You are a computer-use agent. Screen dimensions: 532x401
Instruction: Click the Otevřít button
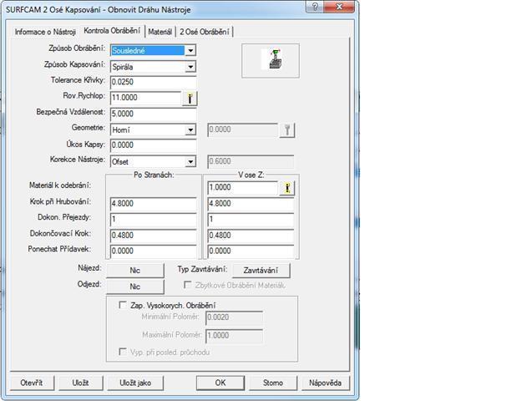click(32, 383)
